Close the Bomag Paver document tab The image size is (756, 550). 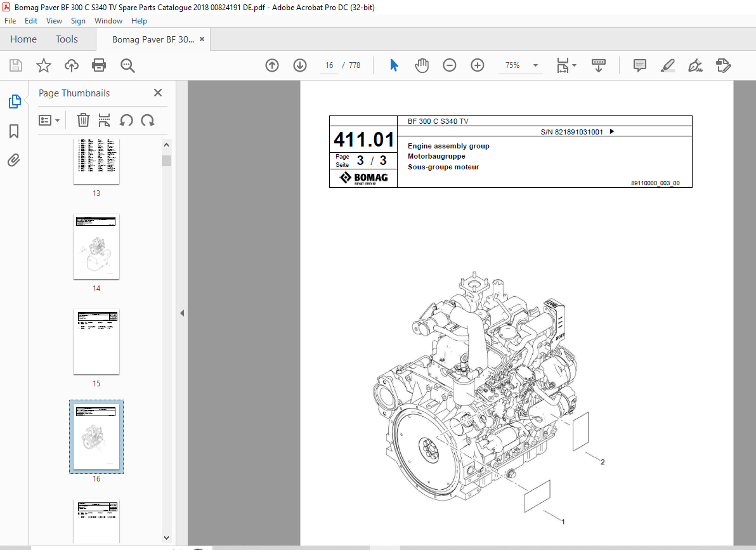click(x=202, y=39)
